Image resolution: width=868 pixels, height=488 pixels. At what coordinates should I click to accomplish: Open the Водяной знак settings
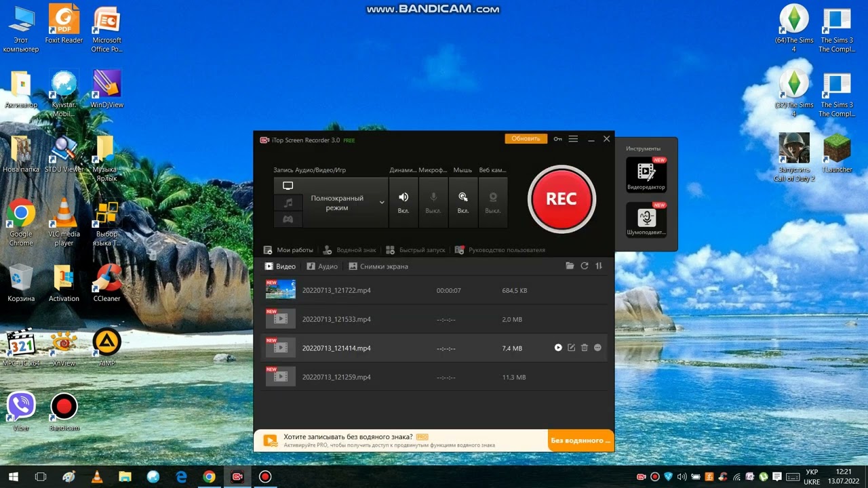pyautogui.click(x=349, y=250)
